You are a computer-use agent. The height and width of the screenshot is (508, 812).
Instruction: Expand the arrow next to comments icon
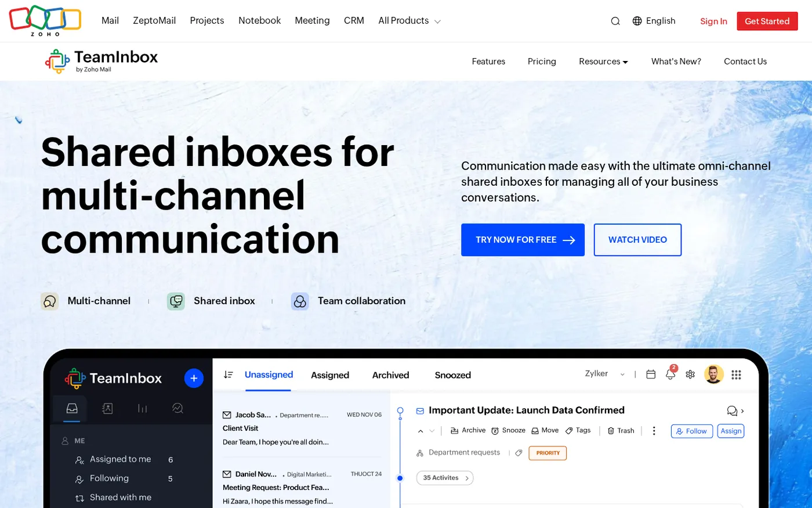tap(742, 411)
